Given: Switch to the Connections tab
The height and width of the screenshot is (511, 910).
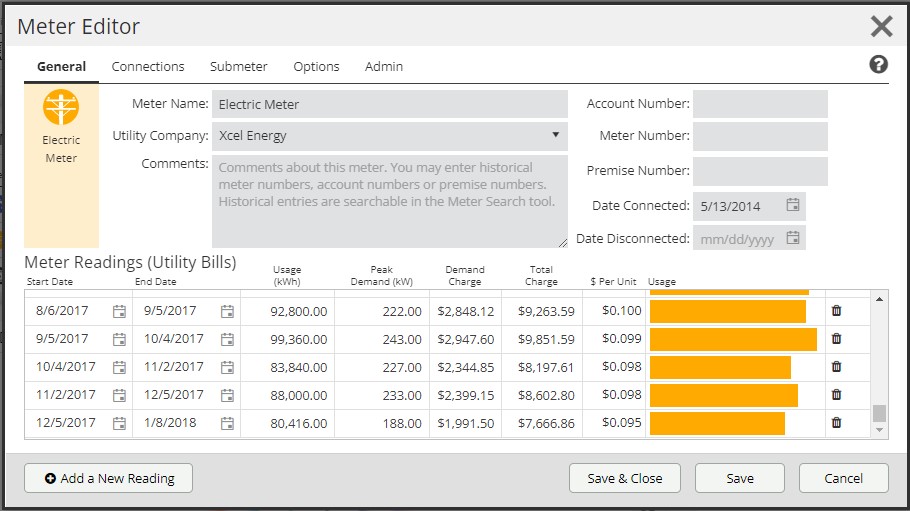Looking at the screenshot, I should 148,67.
